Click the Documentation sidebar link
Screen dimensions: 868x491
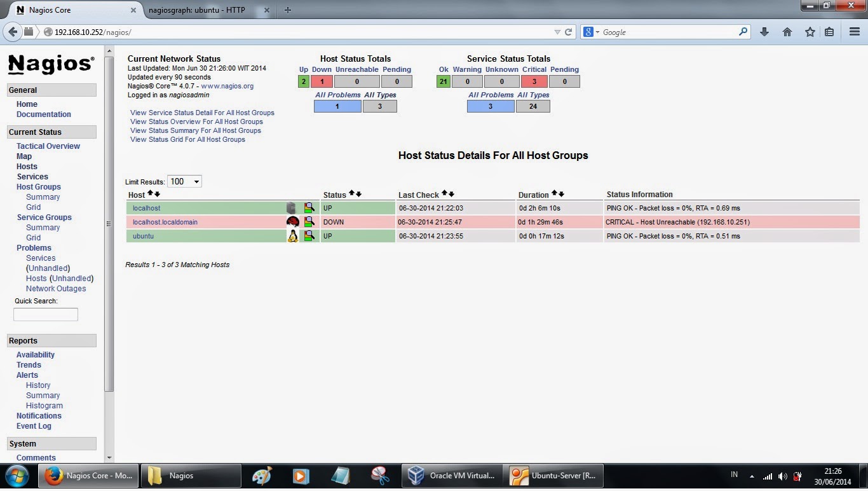(x=44, y=114)
